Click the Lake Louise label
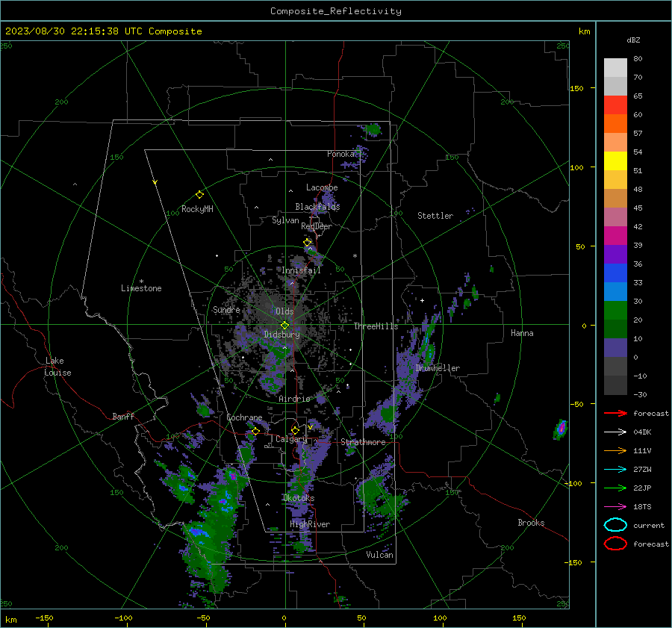This screenshot has width=672, height=628. pos(57,367)
